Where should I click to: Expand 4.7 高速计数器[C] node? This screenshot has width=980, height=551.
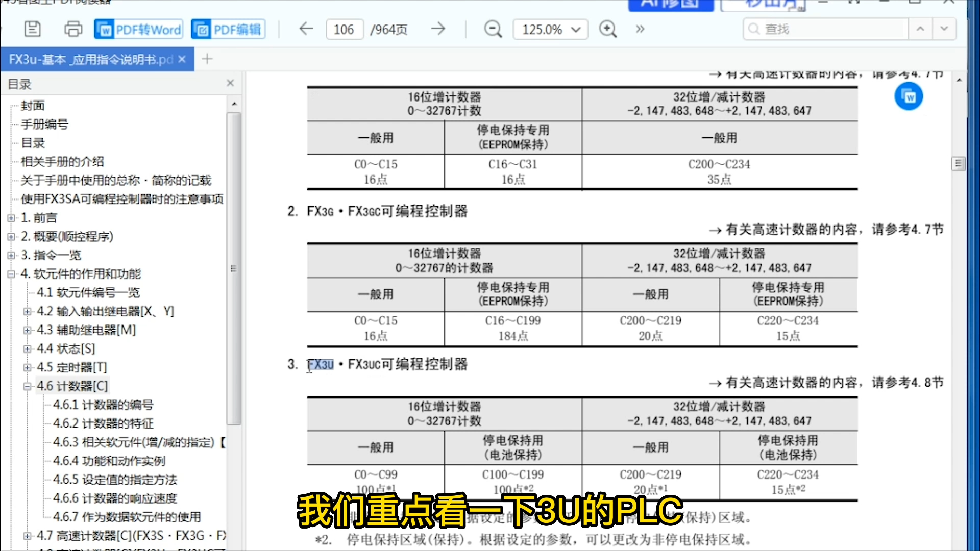point(27,536)
